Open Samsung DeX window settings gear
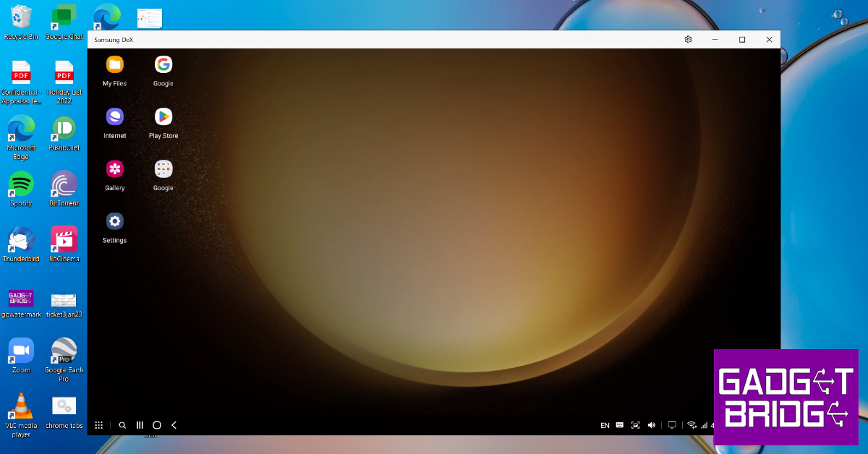Screen dimensions: 868x454 pyautogui.click(x=688, y=40)
